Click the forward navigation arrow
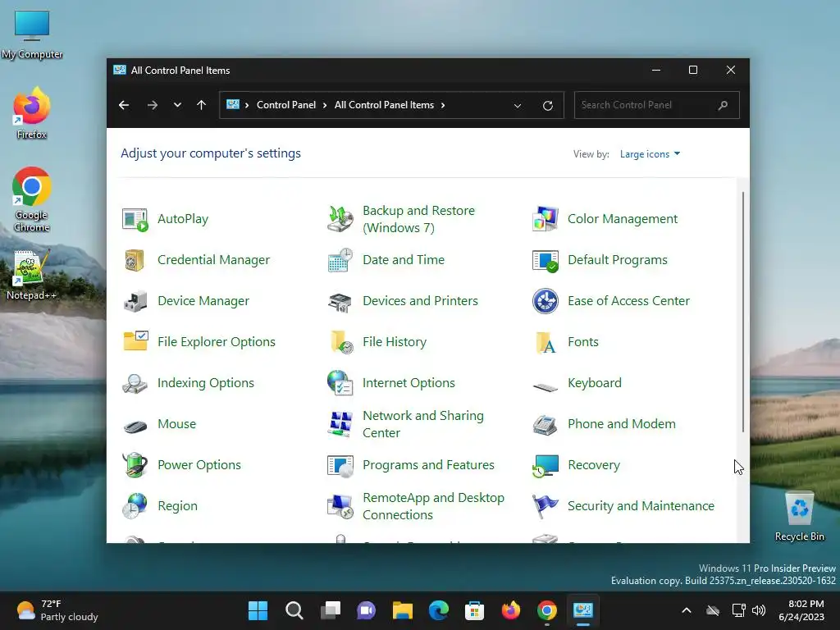The height and width of the screenshot is (630, 840). point(153,105)
